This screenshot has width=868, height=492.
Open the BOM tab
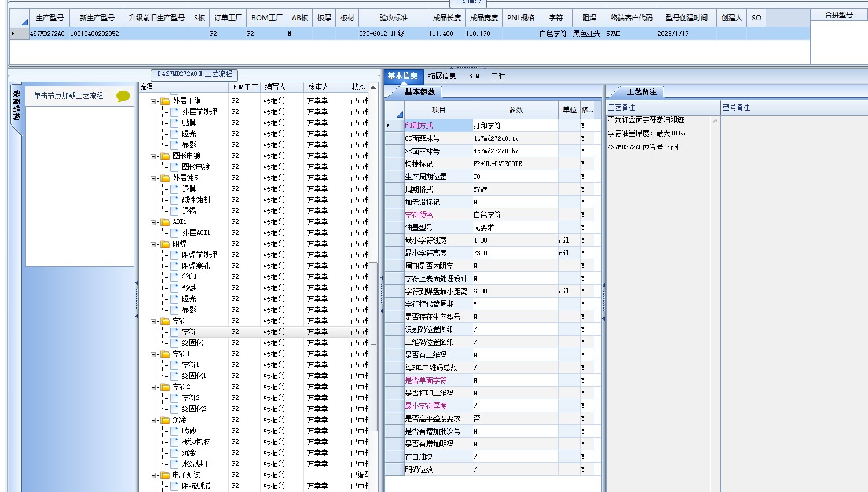point(474,76)
